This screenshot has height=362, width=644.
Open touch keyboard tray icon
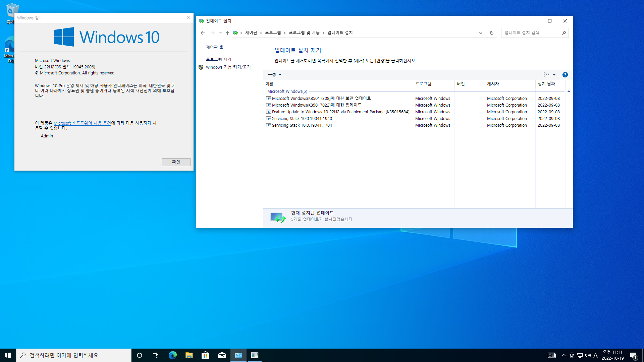tap(551, 355)
